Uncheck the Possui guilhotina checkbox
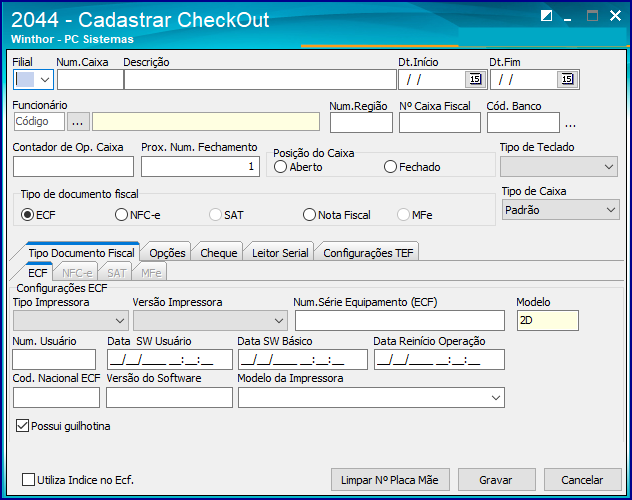This screenshot has height=500, width=632. [23, 426]
